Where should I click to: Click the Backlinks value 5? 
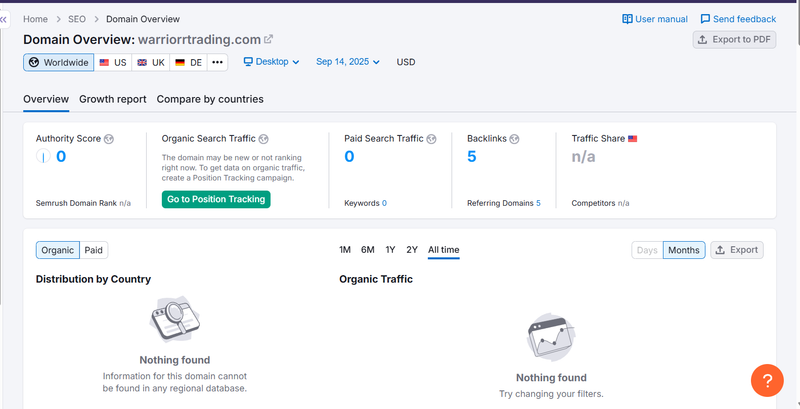472,157
